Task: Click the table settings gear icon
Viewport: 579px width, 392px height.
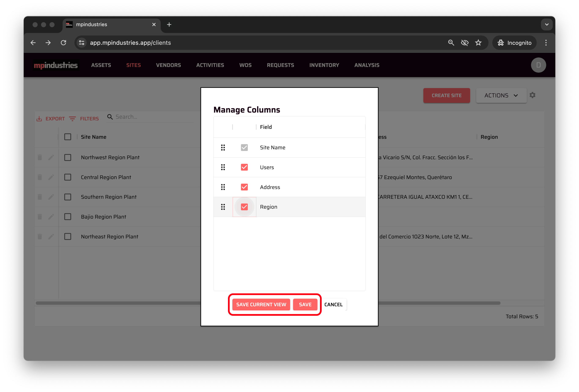Action: point(532,95)
